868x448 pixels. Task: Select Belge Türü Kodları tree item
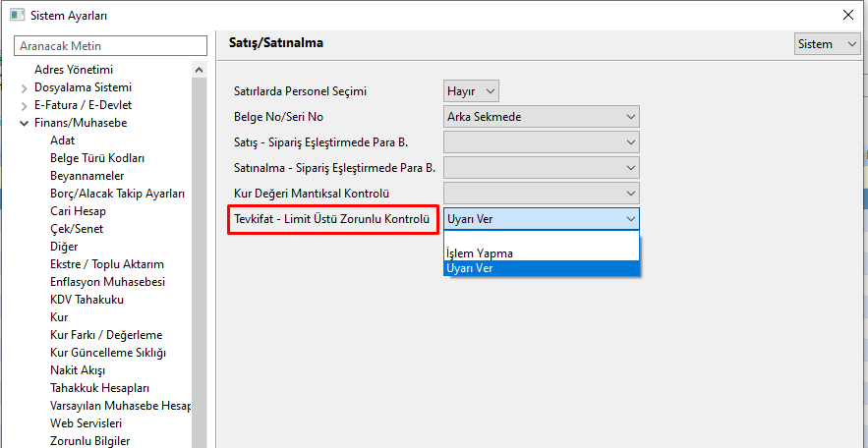coord(97,158)
